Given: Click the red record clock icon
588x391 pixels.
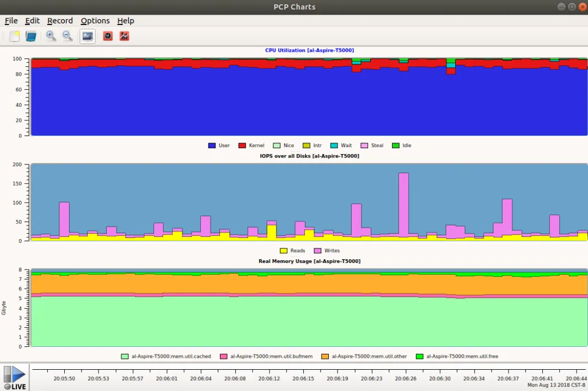Looking at the screenshot, I should click(x=108, y=36).
